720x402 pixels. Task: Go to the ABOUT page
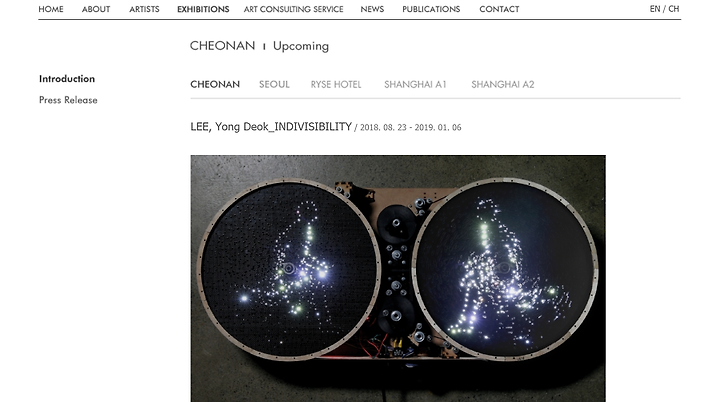(x=96, y=9)
